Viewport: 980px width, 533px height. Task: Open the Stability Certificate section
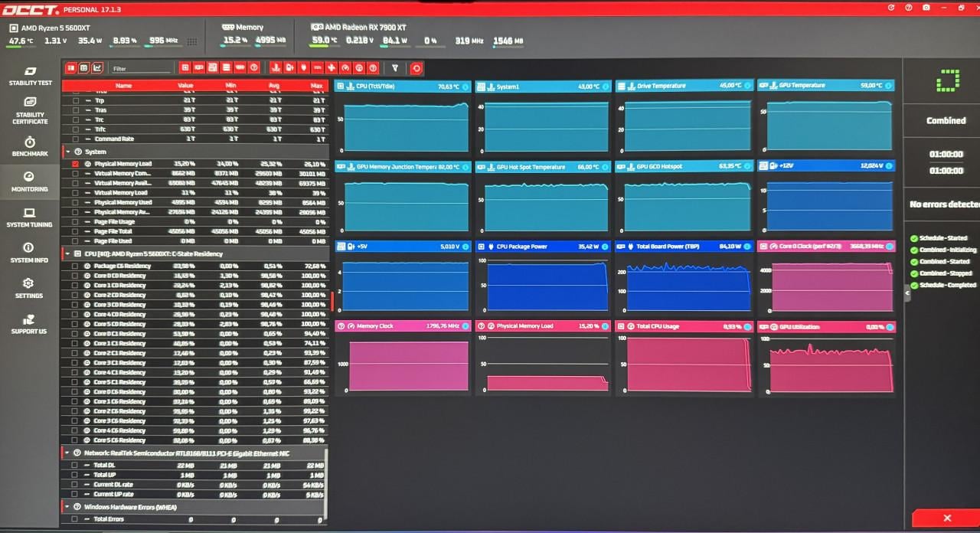point(30,110)
